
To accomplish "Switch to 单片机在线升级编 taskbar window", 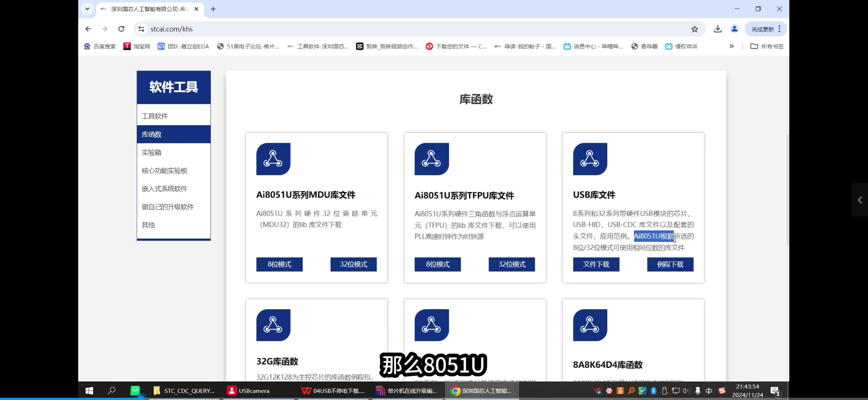I will click(x=407, y=391).
